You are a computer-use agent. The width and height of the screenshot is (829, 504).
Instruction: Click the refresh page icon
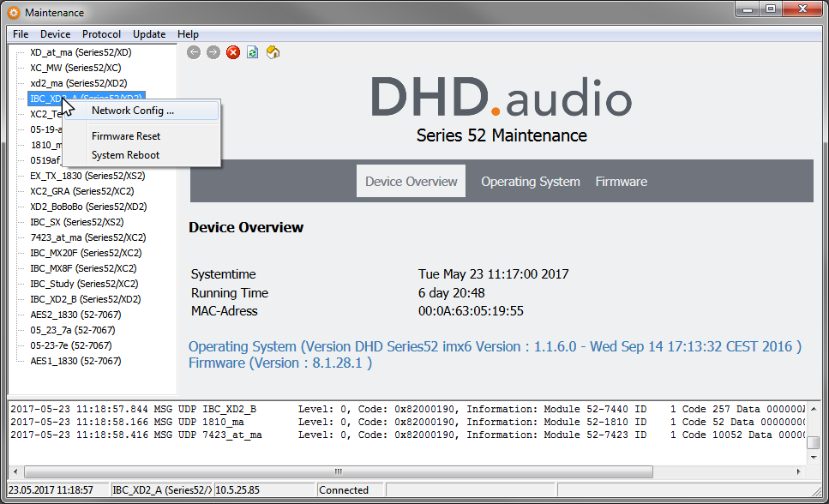coord(253,52)
